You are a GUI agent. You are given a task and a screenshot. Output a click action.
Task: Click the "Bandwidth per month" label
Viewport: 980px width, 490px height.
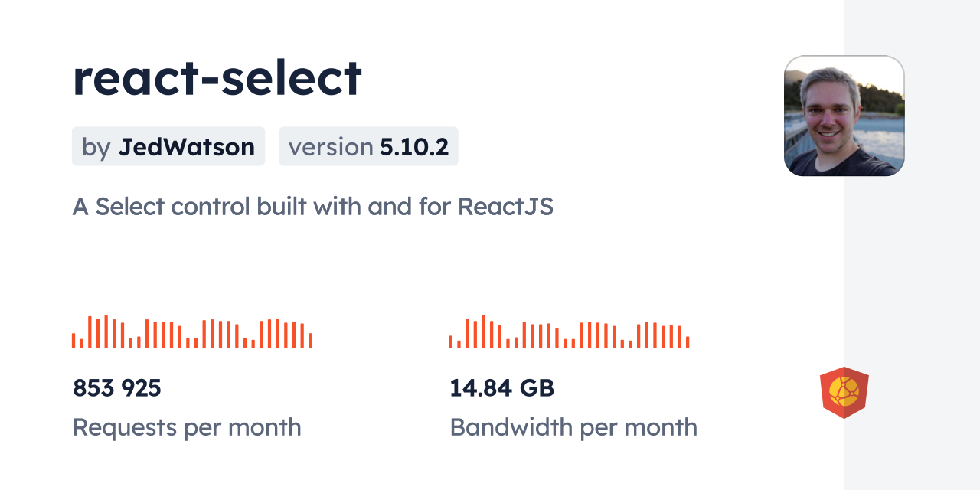coord(573,427)
